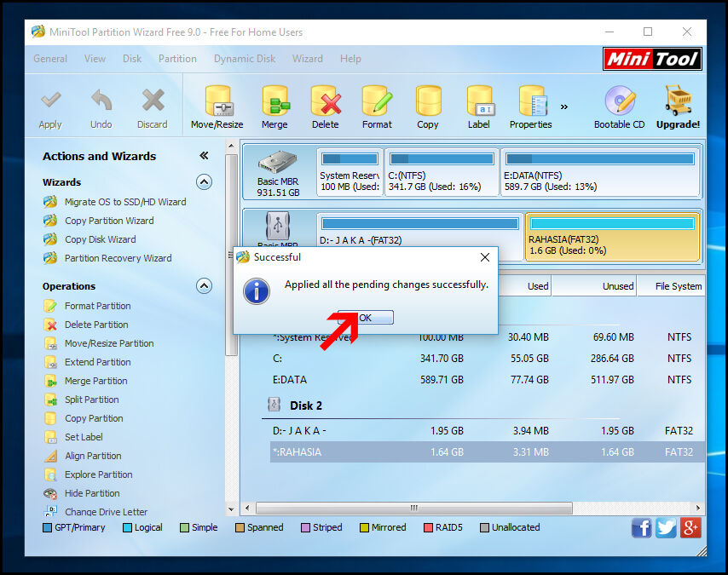Click the sidebar scroll down arrow
This screenshot has height=575, width=728.
tap(231, 509)
